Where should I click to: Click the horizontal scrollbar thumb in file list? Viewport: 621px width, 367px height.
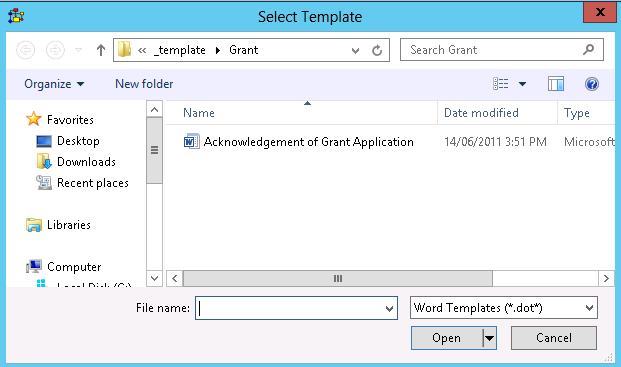[338, 278]
